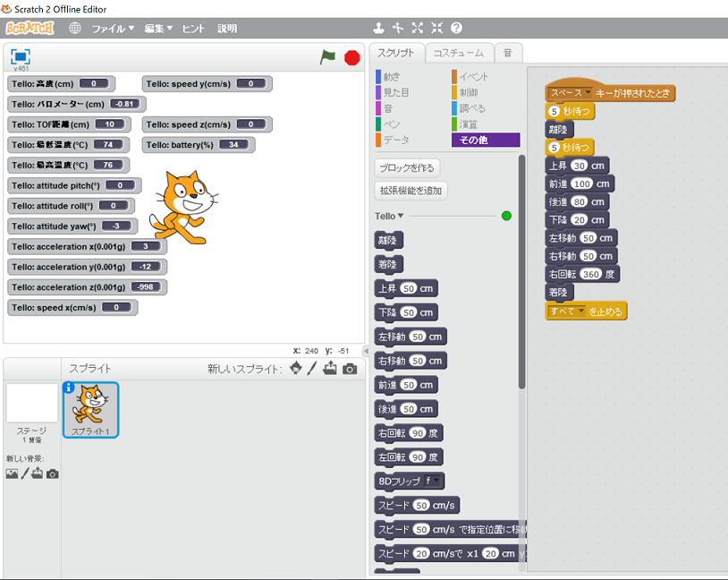Click the block palette vertical scrollbar
Screen dimensions: 728x580
[522, 272]
